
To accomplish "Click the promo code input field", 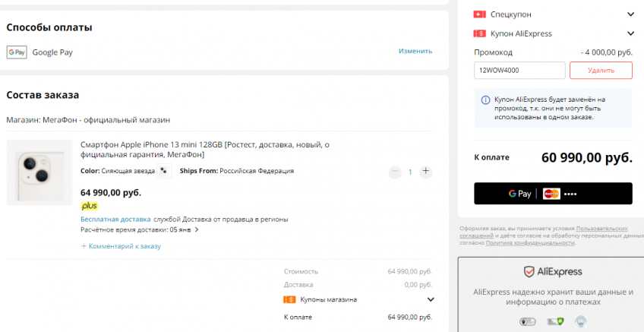I will (519, 70).
